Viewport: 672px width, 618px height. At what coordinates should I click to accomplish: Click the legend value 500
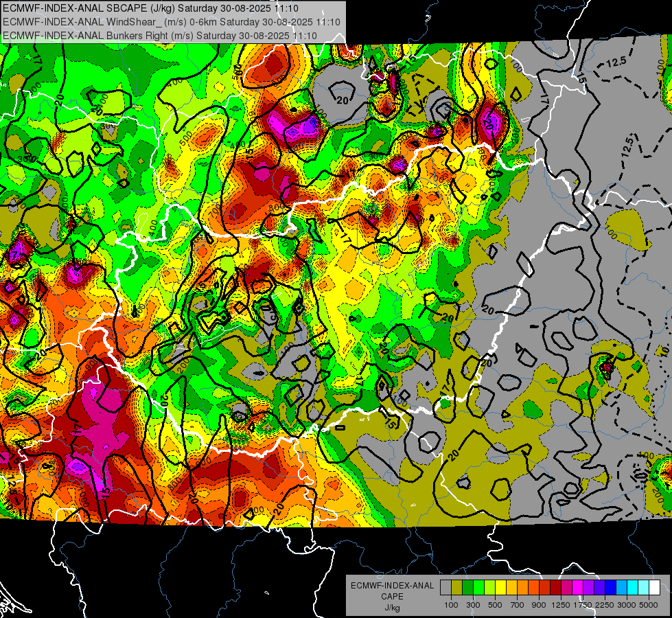tap(495, 605)
